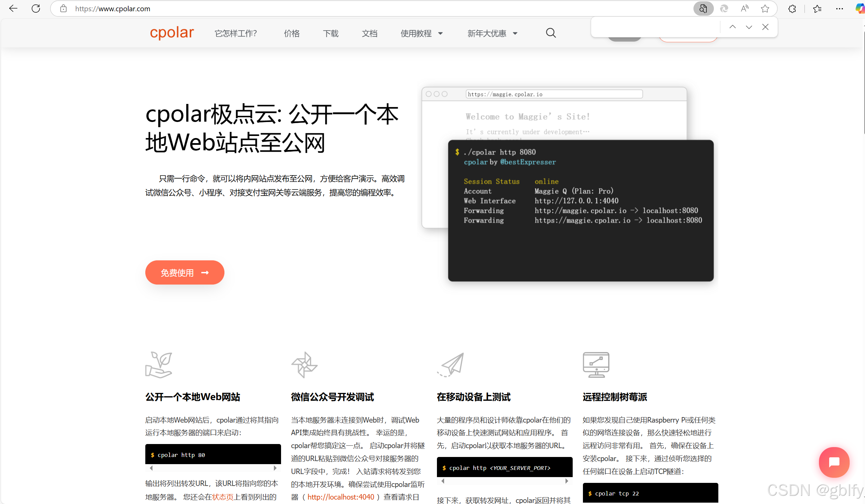Click the find-on-page search text field

[x=656, y=27]
